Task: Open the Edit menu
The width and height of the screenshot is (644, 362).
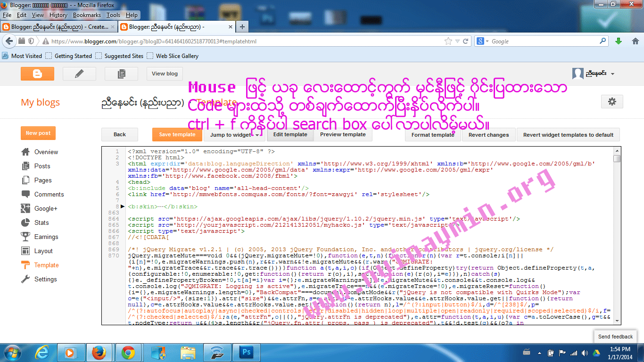Action: [x=21, y=15]
